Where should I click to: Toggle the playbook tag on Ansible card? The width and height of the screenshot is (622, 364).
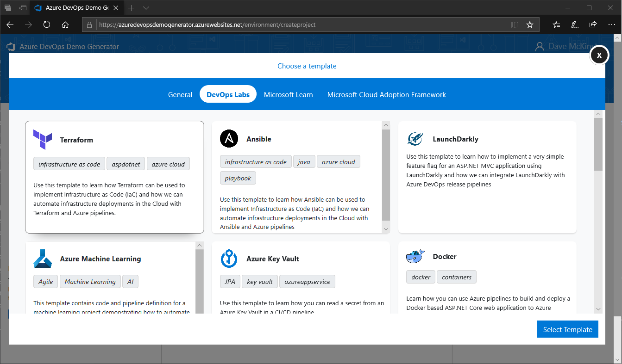238,178
